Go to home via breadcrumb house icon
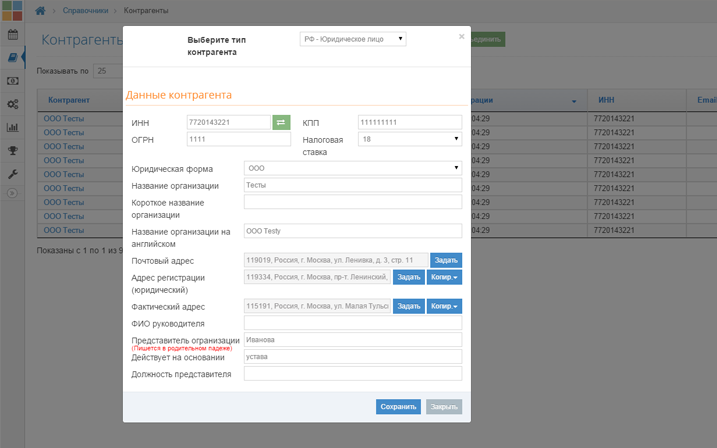 pyautogui.click(x=40, y=10)
